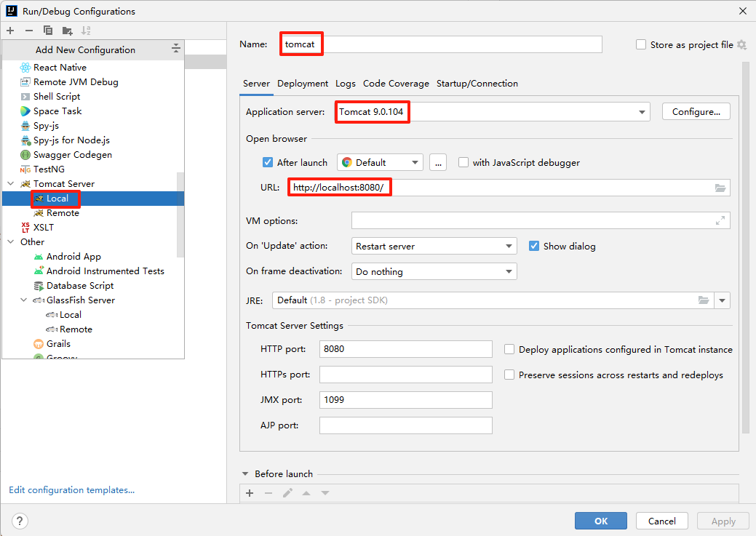Click the Copy Configuration icon

click(x=48, y=31)
